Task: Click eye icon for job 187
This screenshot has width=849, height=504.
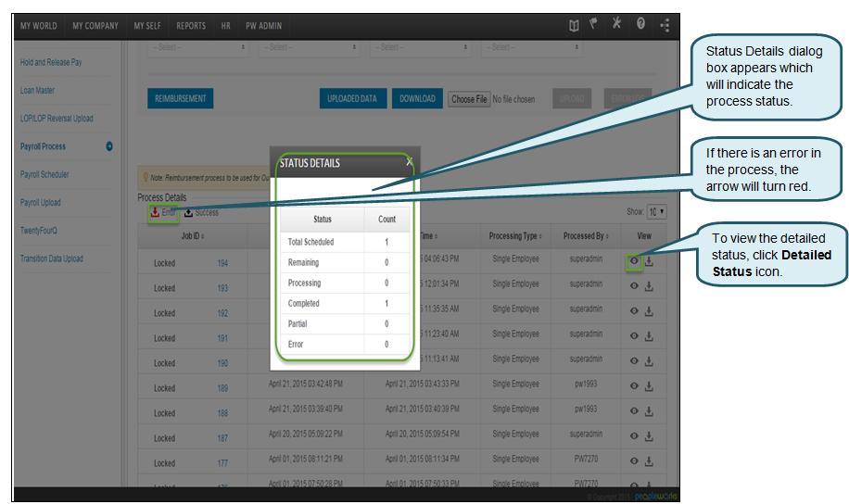Action: pyautogui.click(x=634, y=436)
